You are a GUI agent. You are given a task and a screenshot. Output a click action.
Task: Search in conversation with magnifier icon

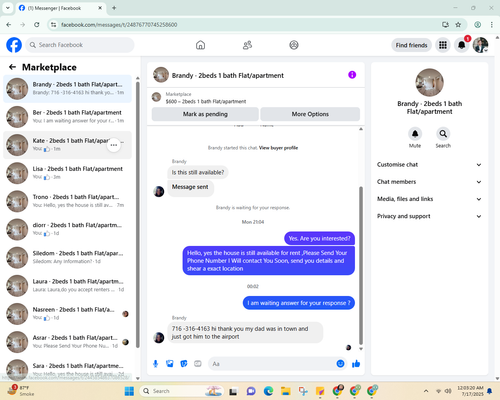tap(443, 134)
